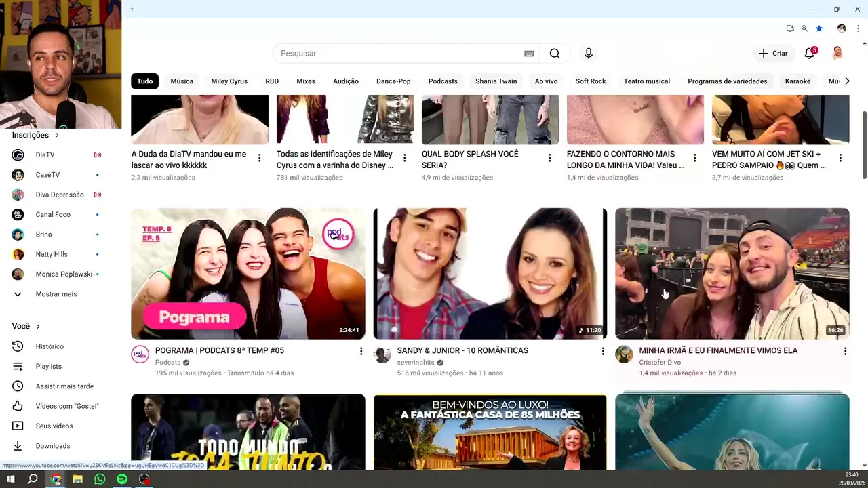The image size is (868, 488).
Task: Select the Mixes filter chip
Action: [306, 81]
